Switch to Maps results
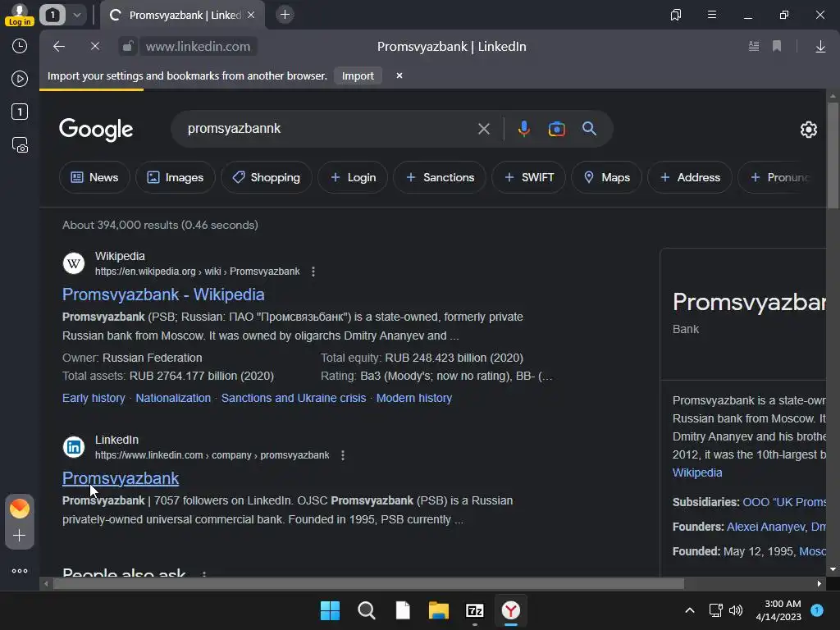The width and height of the screenshot is (840, 630). pos(606,177)
